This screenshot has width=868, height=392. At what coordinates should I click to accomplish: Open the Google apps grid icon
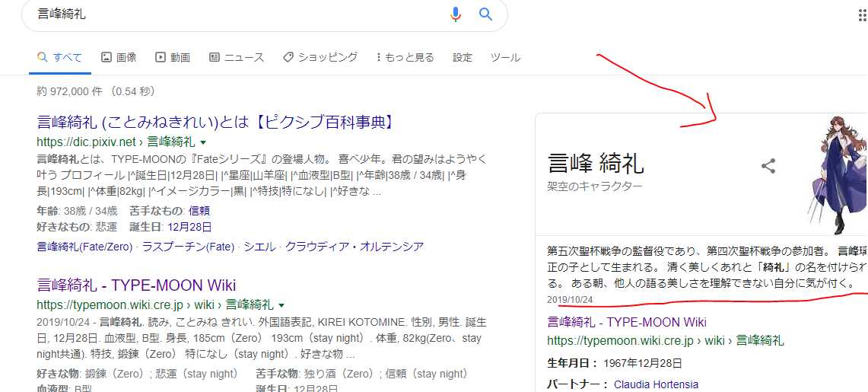coord(861,16)
